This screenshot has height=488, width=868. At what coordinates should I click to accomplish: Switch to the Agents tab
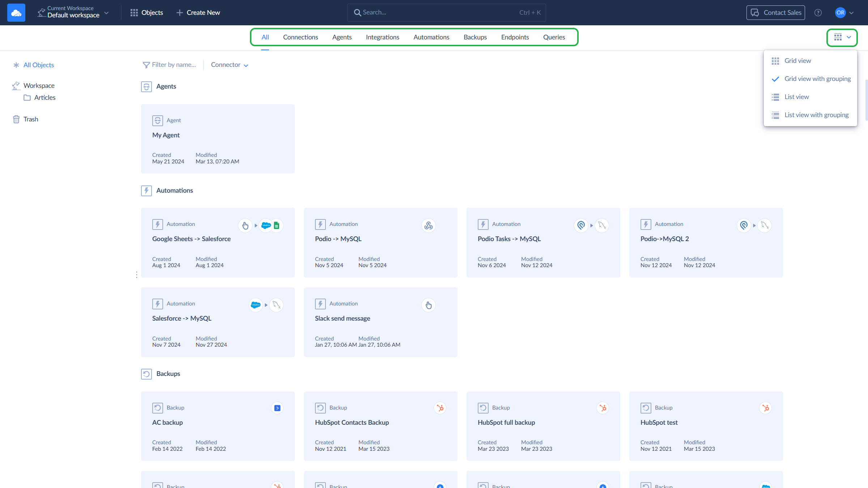click(342, 37)
